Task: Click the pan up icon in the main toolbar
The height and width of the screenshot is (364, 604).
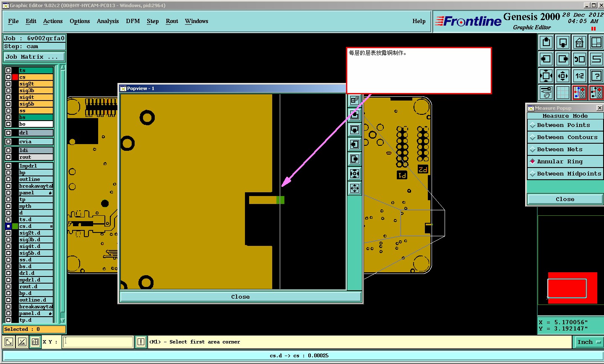Action: coord(546,42)
